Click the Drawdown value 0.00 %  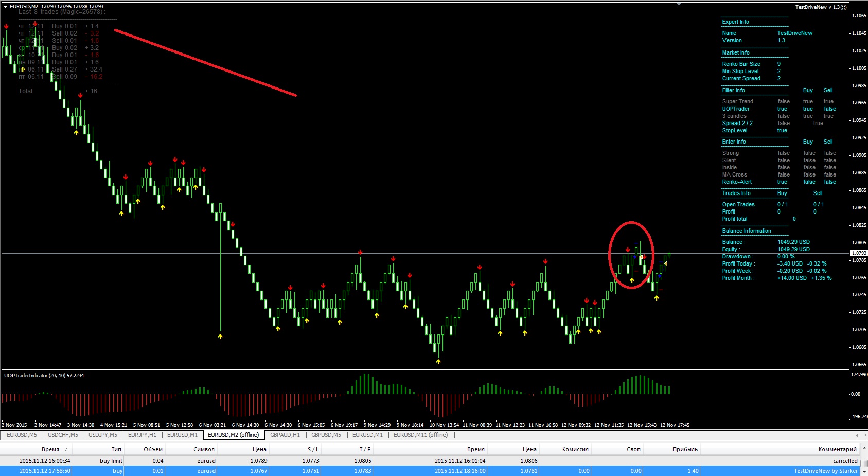click(786, 256)
